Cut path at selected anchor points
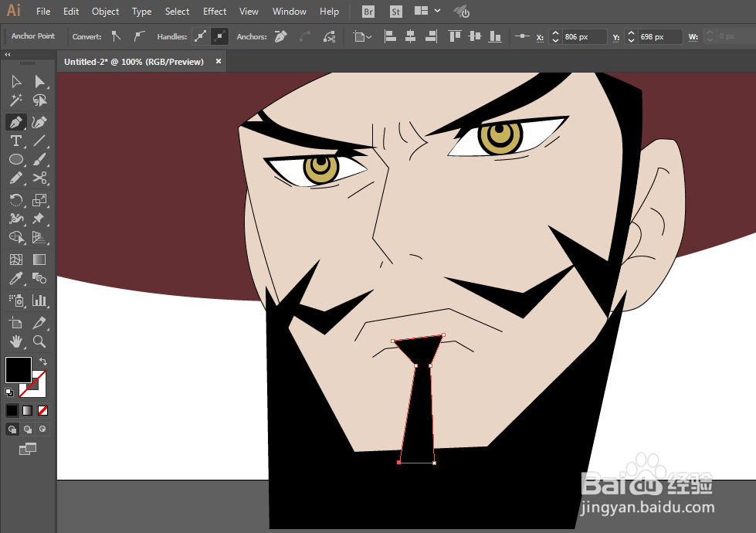This screenshot has height=533, width=756. (329, 36)
